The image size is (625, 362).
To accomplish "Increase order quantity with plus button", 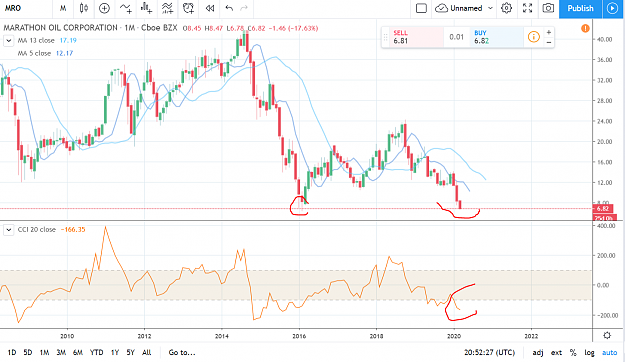I will coord(549,32).
